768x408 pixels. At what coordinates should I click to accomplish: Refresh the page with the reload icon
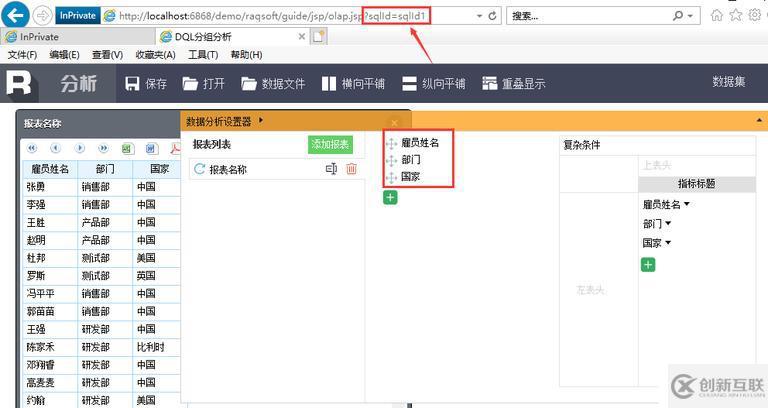tap(493, 16)
